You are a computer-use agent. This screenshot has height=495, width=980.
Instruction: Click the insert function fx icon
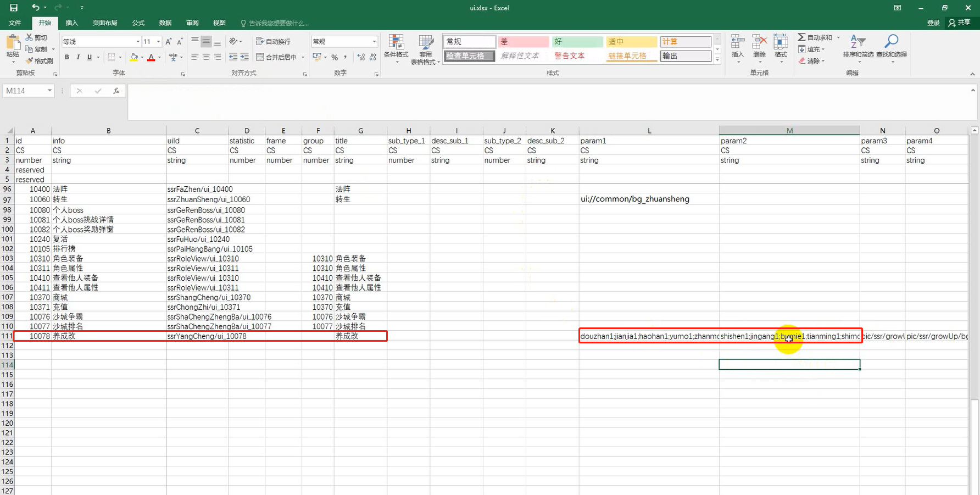116,91
